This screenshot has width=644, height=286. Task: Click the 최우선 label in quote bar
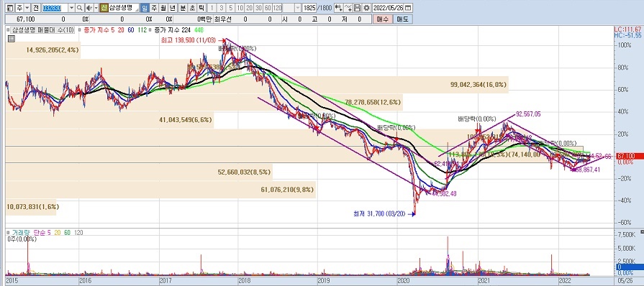click(222, 19)
